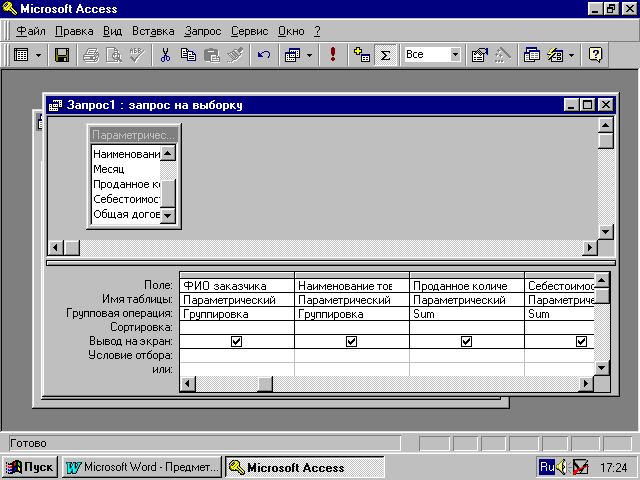Toggle the Totals sigma button
The height and width of the screenshot is (480, 640).
tap(385, 55)
